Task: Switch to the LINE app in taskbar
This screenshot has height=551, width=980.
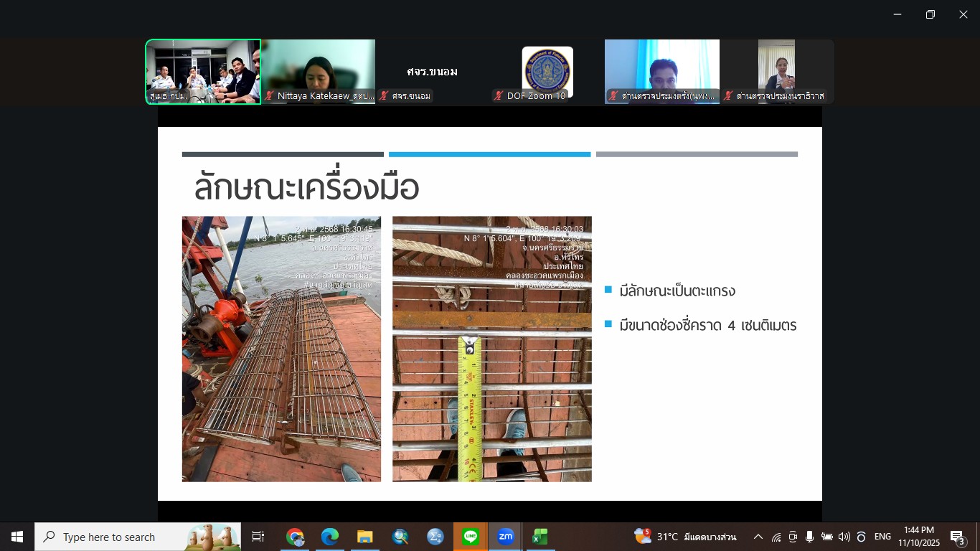Action: click(471, 537)
